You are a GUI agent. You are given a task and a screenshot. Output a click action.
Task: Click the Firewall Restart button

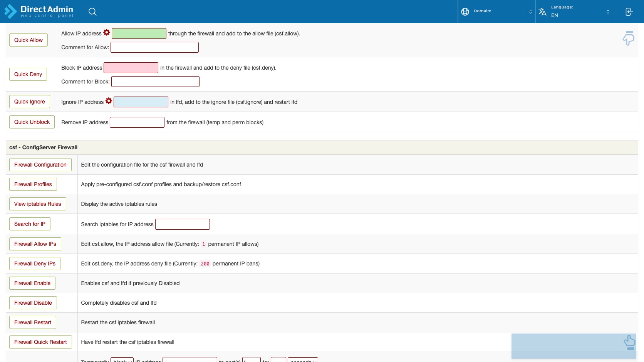[33, 322]
